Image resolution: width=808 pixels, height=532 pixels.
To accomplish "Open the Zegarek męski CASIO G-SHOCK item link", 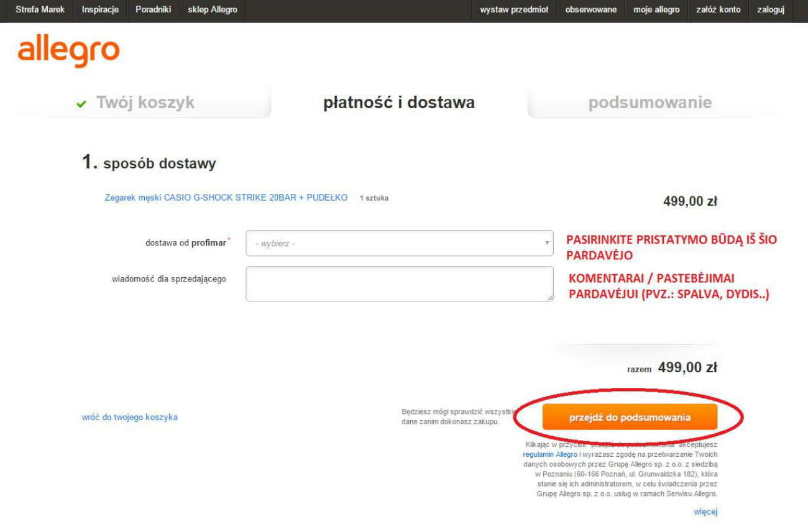I will point(226,198).
